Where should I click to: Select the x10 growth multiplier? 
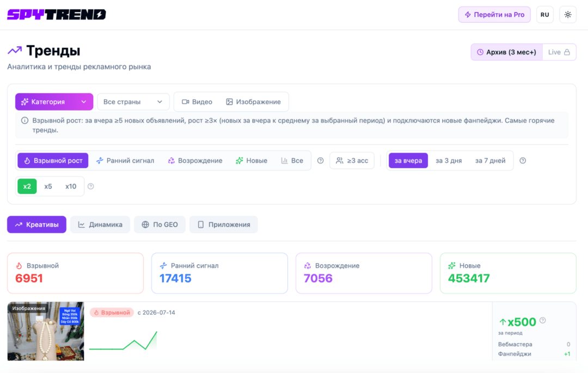click(71, 186)
